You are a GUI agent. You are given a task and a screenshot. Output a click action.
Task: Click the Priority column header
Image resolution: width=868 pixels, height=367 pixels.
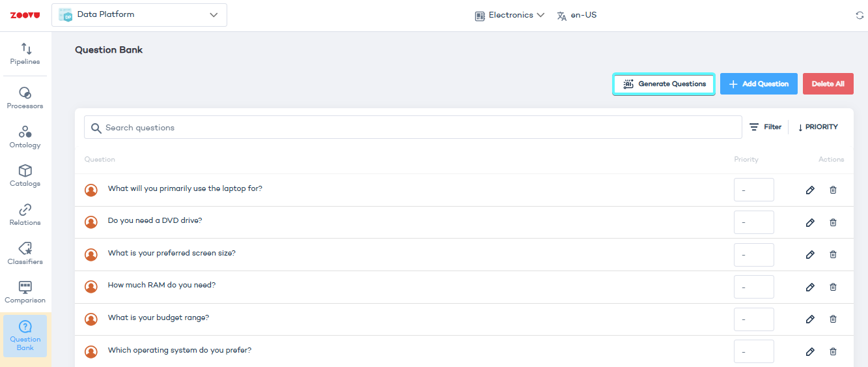pos(746,159)
